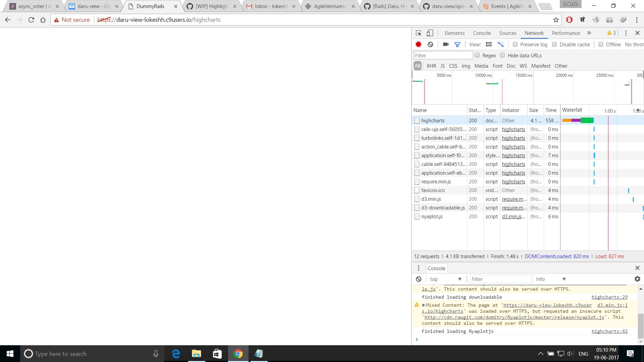644x362 pixels.
Task: Type in the network Filter input field
Action: tap(443, 55)
